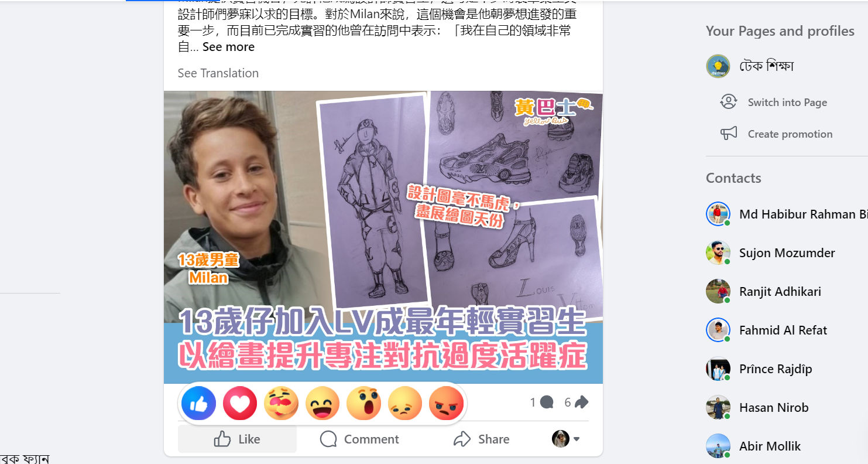Select the Wow surprised reaction
Screen dimensions: 868x464
[364, 403]
